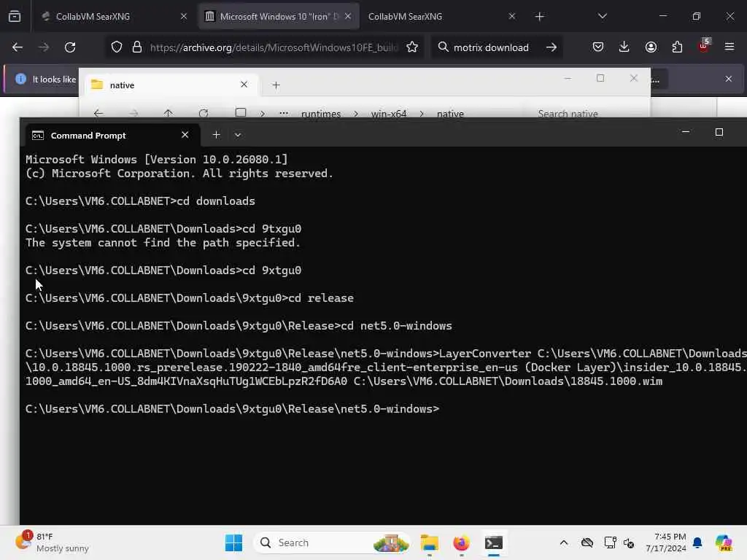Select the Microsoft Windows 10 "Iron" tab
Viewport: 747px width, 560px height.
pyautogui.click(x=279, y=16)
